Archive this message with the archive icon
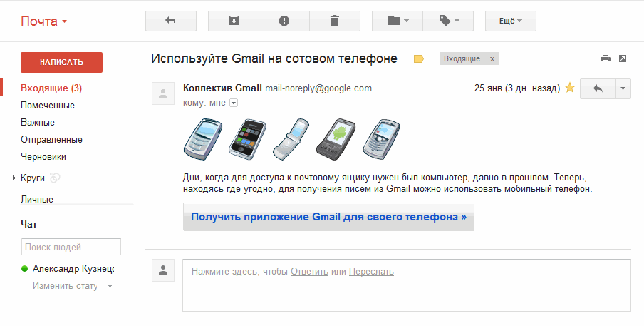 [234, 21]
